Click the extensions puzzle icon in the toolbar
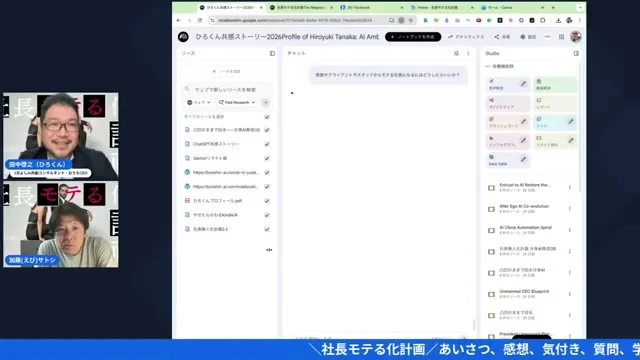Image resolution: width=640 pixels, height=360 pixels. (x=542, y=20)
